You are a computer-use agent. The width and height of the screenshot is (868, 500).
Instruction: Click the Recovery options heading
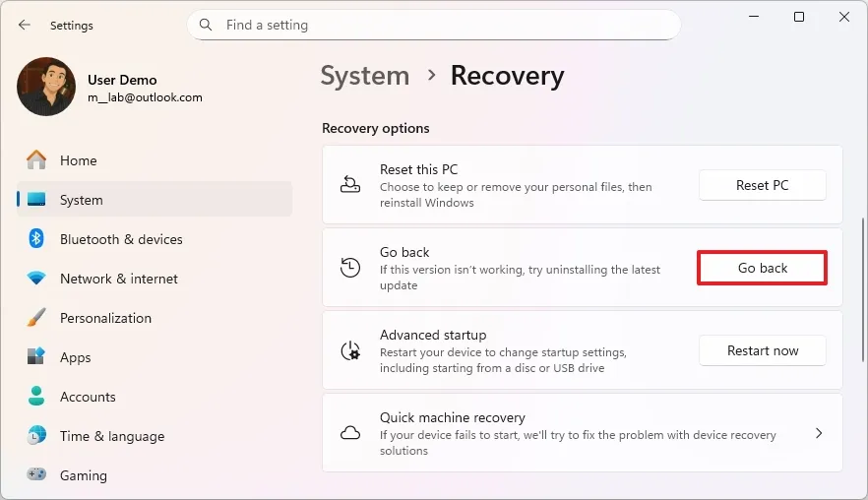[375, 128]
